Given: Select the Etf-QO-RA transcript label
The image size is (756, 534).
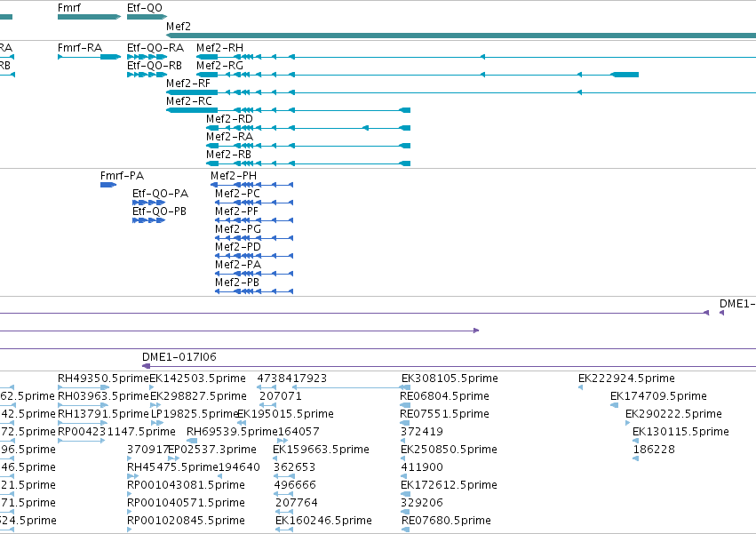Looking at the screenshot, I should [x=155, y=48].
